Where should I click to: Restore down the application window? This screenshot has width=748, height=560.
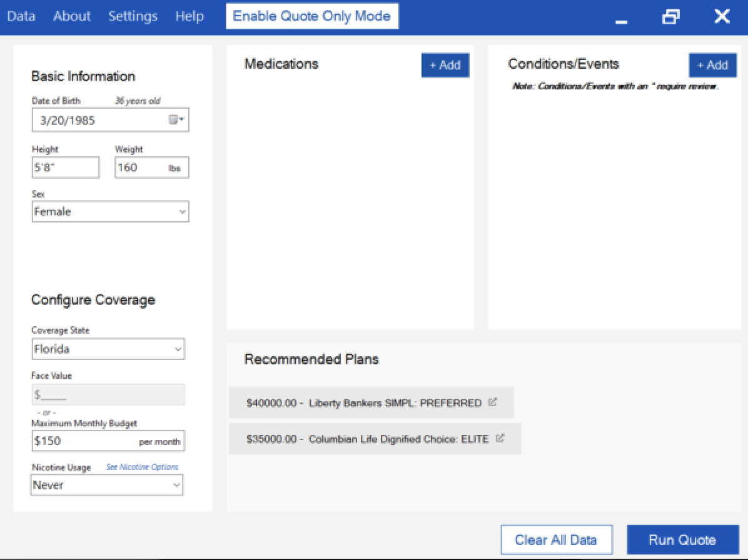click(670, 17)
